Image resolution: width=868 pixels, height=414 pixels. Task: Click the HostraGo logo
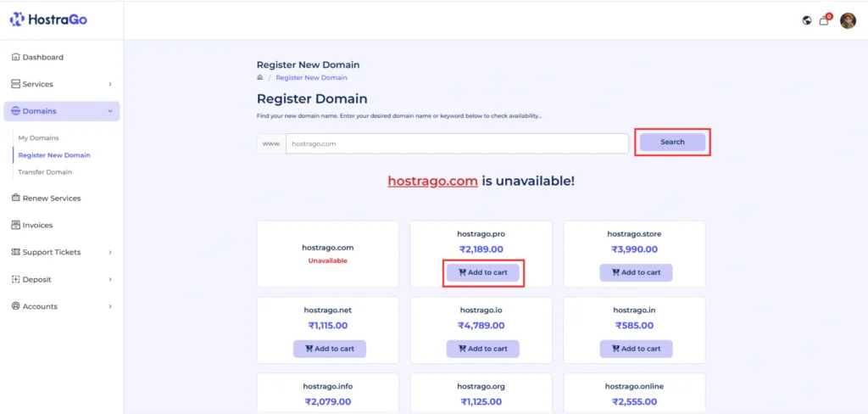pos(48,20)
